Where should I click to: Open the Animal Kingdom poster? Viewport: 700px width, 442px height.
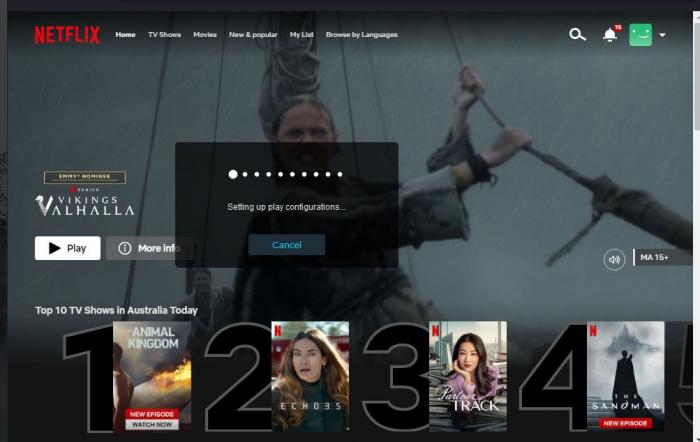152,376
